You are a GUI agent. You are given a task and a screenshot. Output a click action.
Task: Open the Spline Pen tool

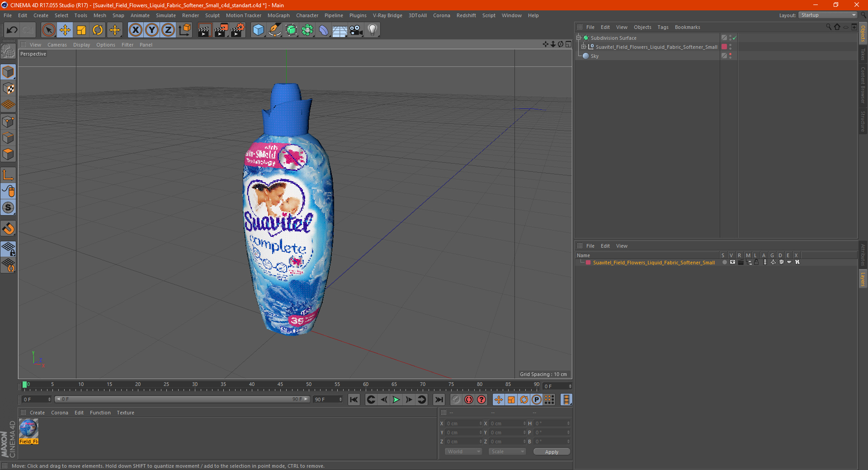[x=275, y=30]
